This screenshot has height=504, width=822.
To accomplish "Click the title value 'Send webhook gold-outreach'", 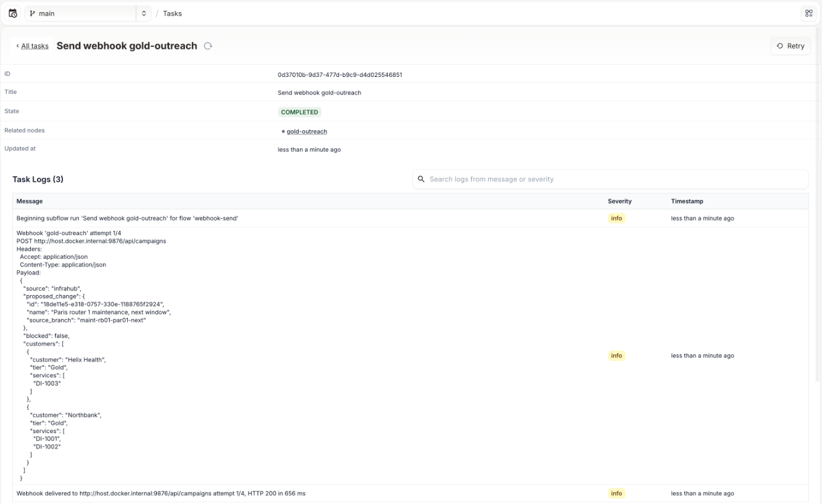I will coord(319,93).
